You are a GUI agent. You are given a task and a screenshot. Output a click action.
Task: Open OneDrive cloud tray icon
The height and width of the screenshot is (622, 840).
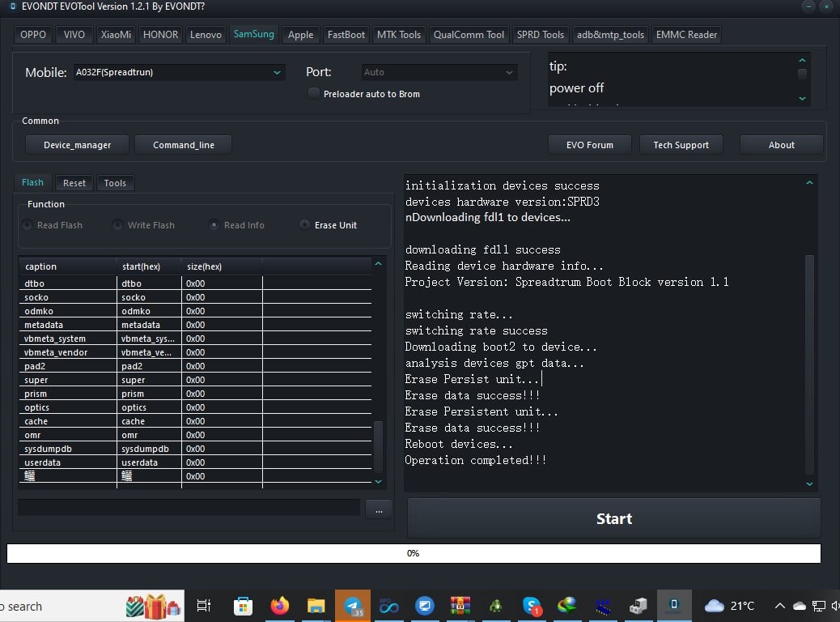(800, 606)
